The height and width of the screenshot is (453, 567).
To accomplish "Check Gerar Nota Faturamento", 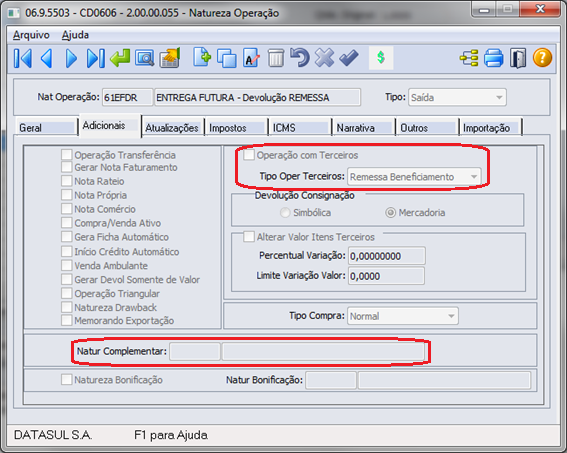I will tap(67, 167).
